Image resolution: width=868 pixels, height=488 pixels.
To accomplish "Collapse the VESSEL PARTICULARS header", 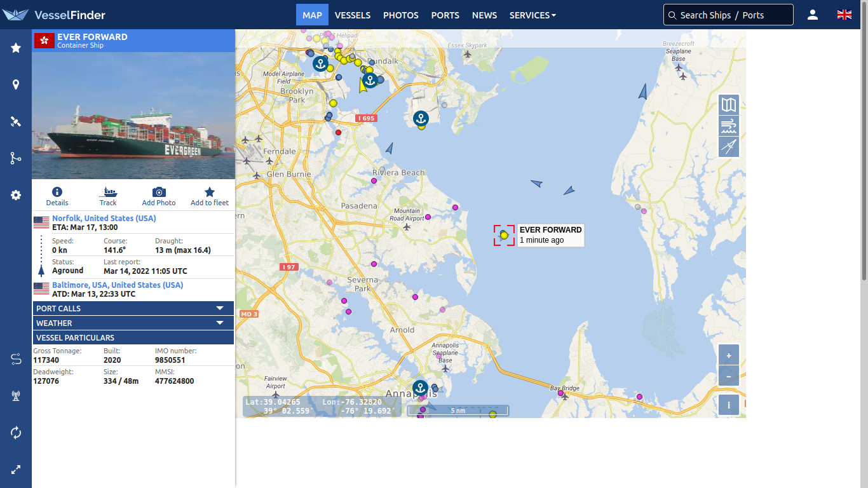I will tap(133, 337).
